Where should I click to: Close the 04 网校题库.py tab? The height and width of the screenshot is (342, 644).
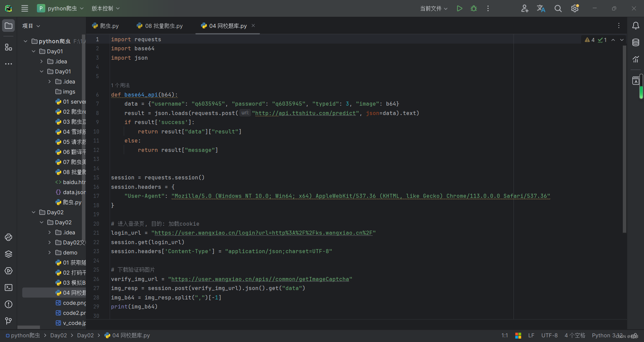click(253, 25)
